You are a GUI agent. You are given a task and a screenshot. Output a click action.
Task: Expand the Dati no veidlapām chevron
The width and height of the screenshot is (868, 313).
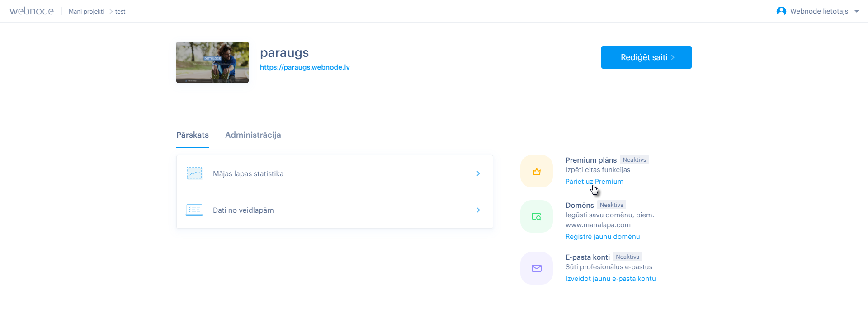[x=478, y=210]
